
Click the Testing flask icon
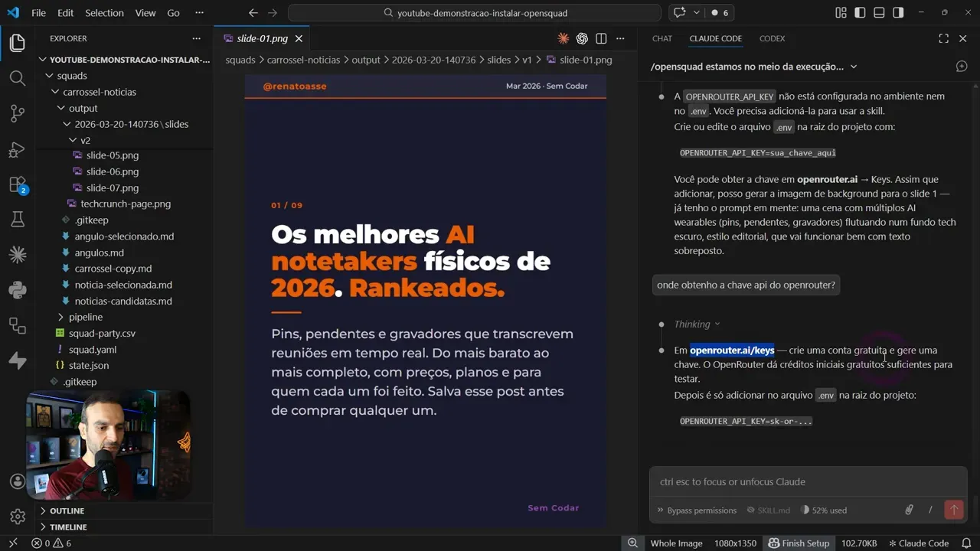[17, 219]
